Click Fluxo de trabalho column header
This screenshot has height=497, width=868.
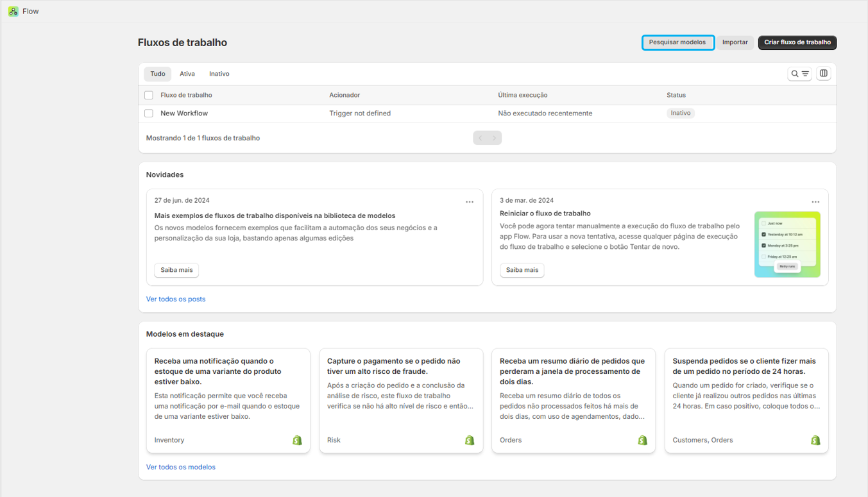pos(186,95)
